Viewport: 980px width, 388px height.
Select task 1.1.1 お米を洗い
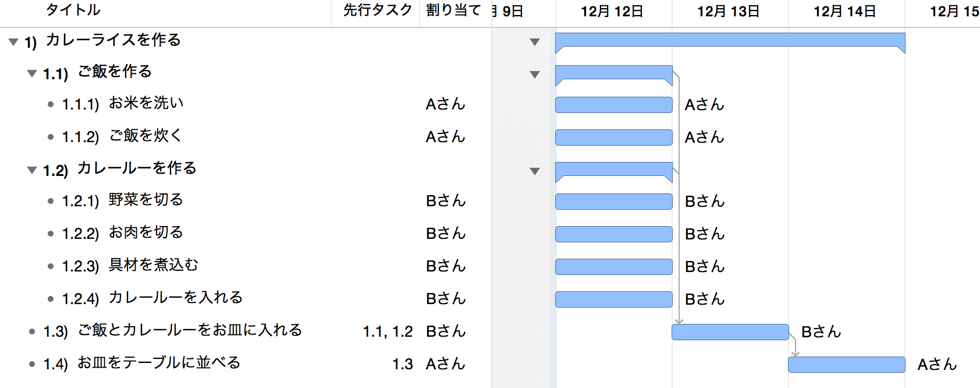tap(146, 103)
